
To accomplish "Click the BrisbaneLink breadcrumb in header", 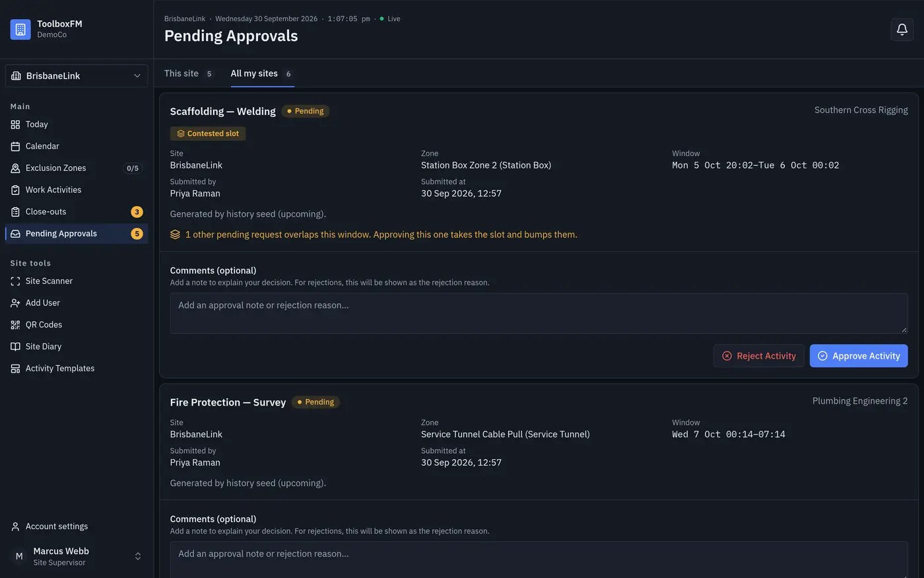I will 185,18.
